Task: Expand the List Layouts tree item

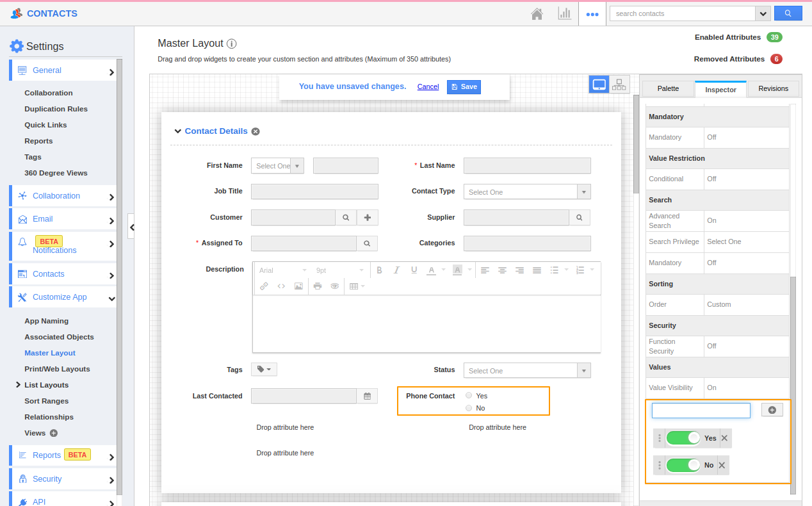Action: 18,385
